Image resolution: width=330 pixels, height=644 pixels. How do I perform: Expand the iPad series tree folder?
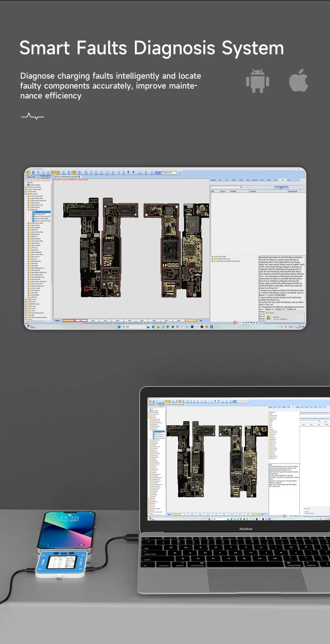[x=26, y=300]
